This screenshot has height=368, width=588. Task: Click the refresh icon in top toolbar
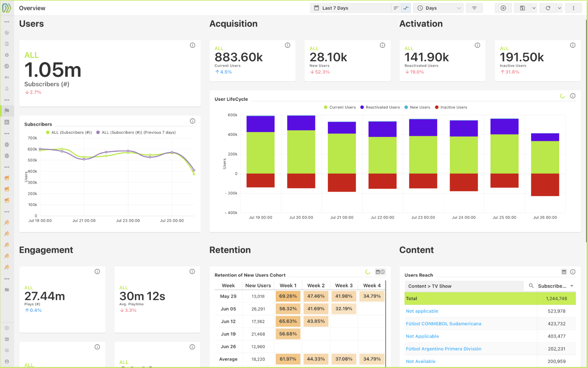pos(548,8)
